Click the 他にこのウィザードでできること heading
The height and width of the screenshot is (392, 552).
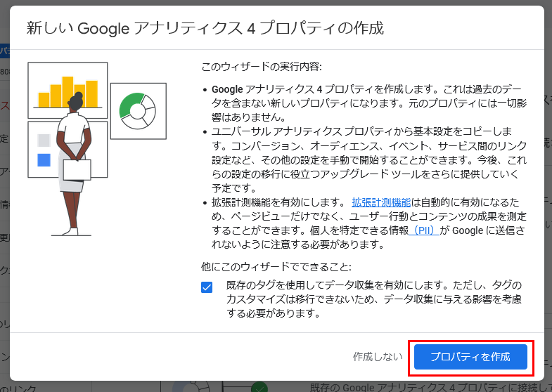pos(276,267)
